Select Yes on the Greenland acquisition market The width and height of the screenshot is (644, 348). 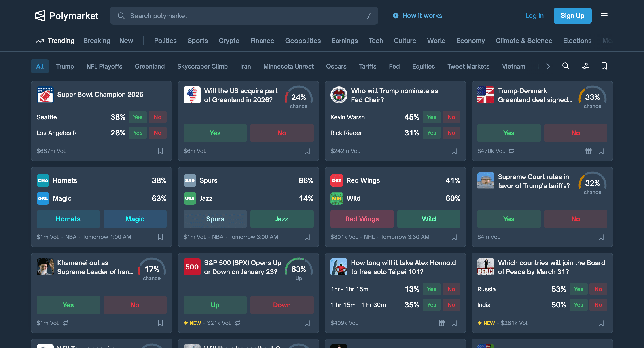(215, 133)
